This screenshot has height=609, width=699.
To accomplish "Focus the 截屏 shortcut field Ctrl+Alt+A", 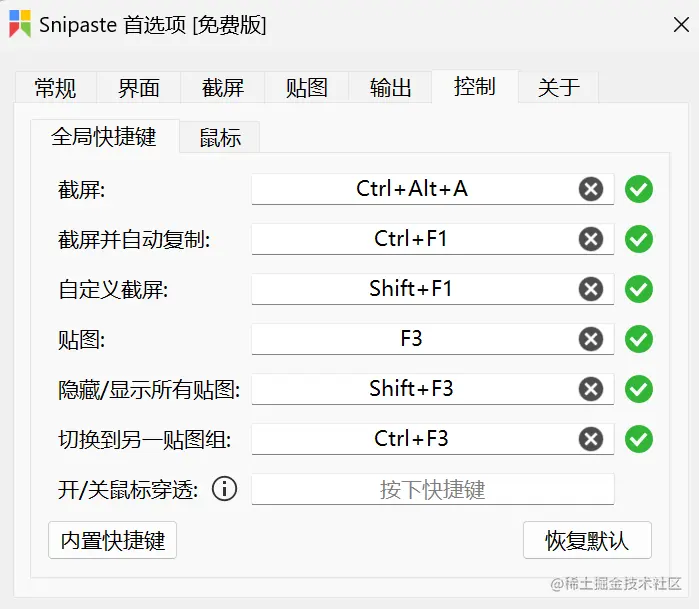I will coord(432,189).
